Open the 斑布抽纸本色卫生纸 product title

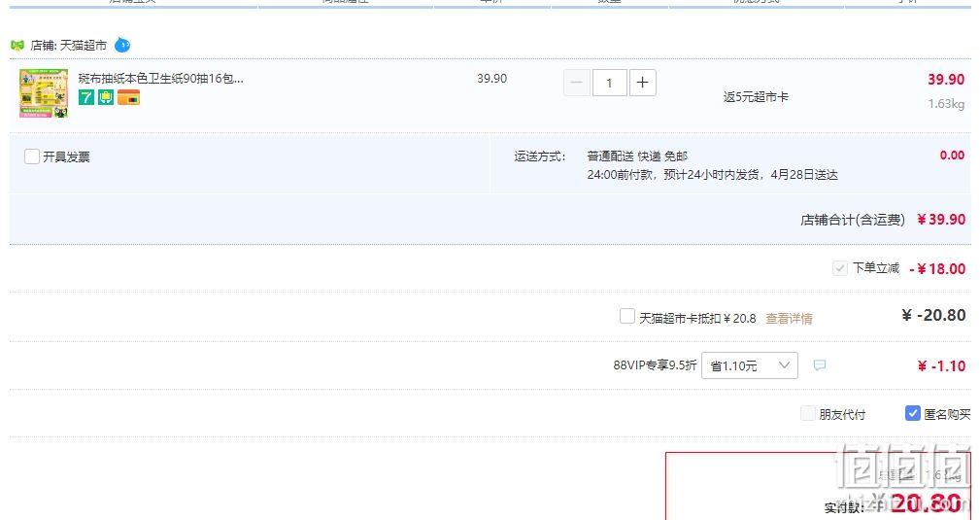click(x=160, y=78)
